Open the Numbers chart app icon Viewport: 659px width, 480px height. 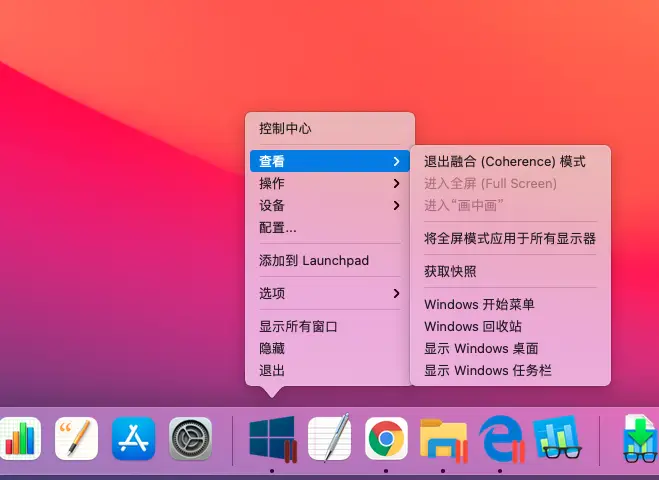coord(20,438)
